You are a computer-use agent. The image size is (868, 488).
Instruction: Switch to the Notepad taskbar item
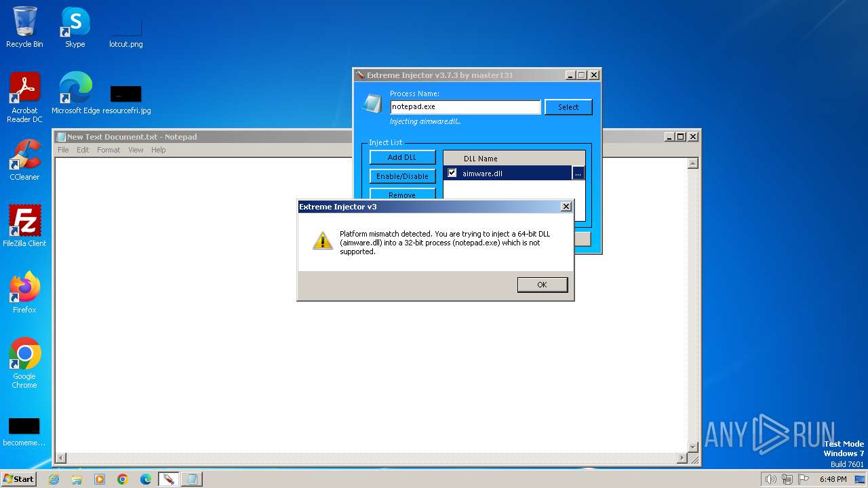(x=192, y=479)
